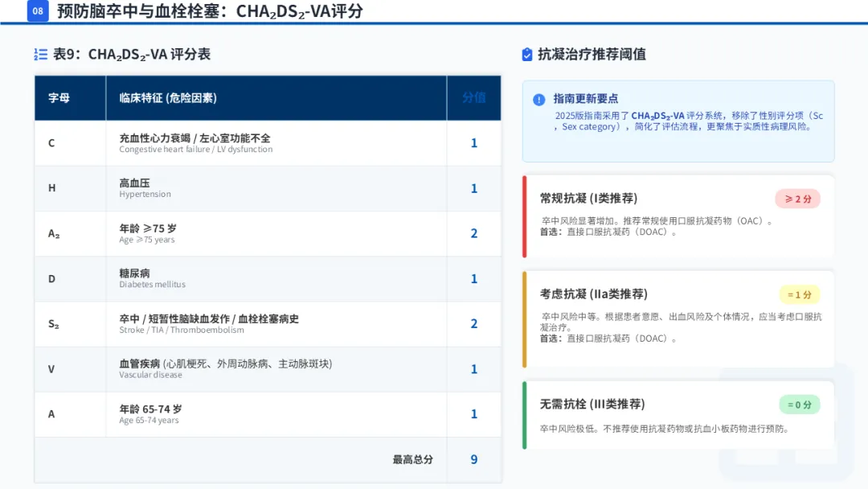
Task: Click the 指南更新要点 title
Action: (x=586, y=99)
